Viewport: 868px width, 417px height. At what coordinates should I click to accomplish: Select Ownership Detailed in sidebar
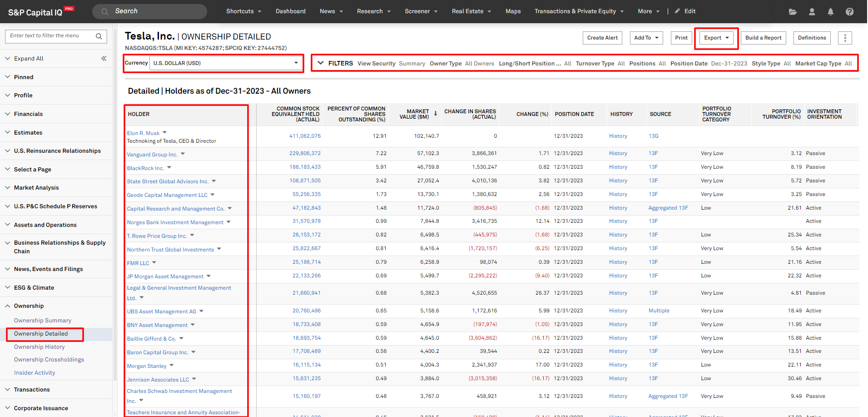point(41,334)
